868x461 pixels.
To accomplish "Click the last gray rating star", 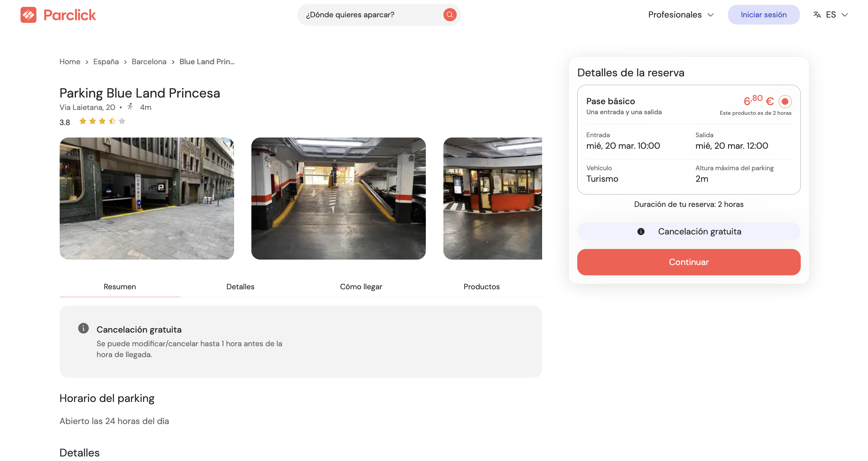I will tap(122, 121).
